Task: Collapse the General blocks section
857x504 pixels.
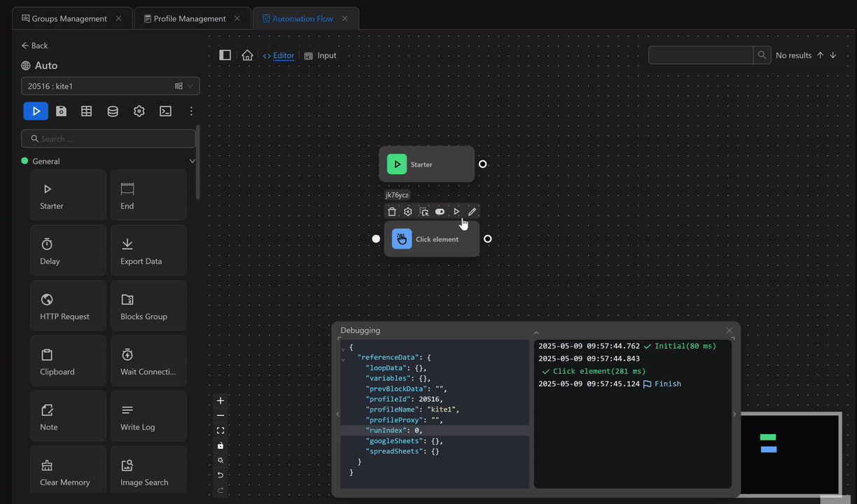Action: click(192, 161)
